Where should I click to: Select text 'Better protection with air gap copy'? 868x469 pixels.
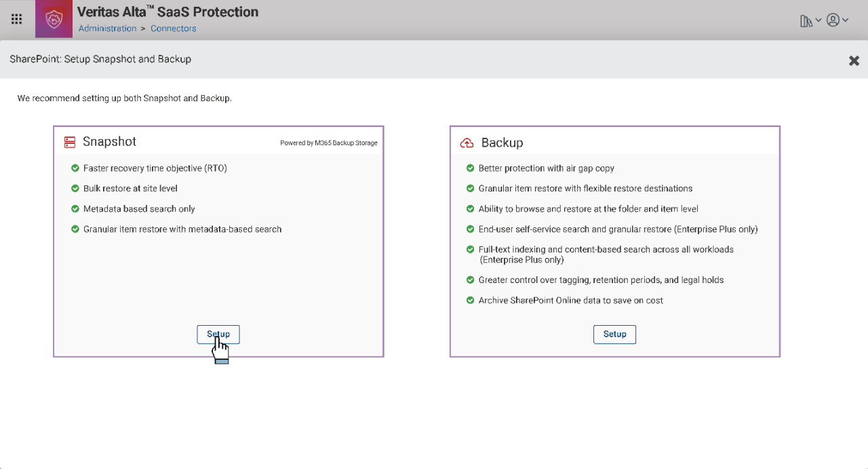click(547, 168)
